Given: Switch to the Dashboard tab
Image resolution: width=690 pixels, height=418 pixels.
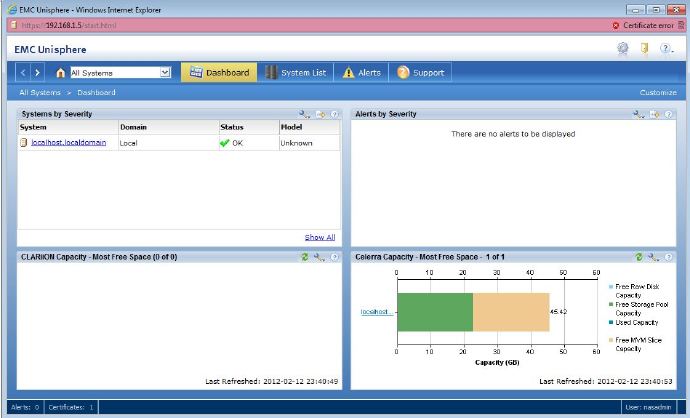Looking at the screenshot, I should (219, 73).
